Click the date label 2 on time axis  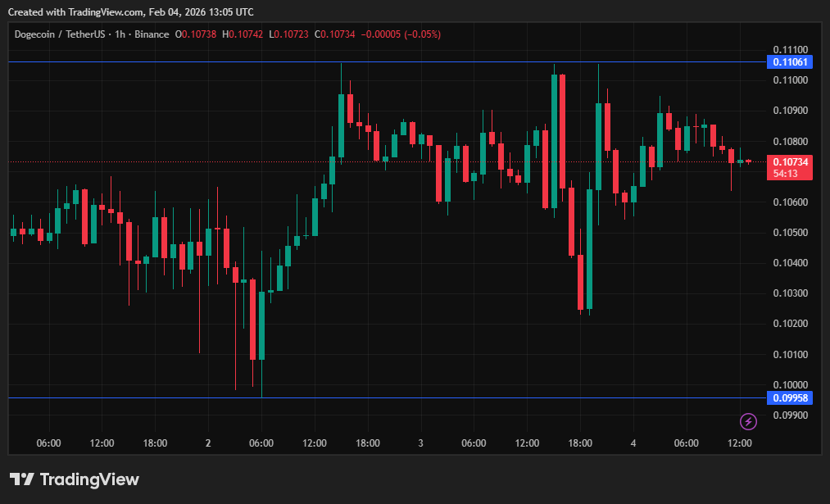coord(207,443)
